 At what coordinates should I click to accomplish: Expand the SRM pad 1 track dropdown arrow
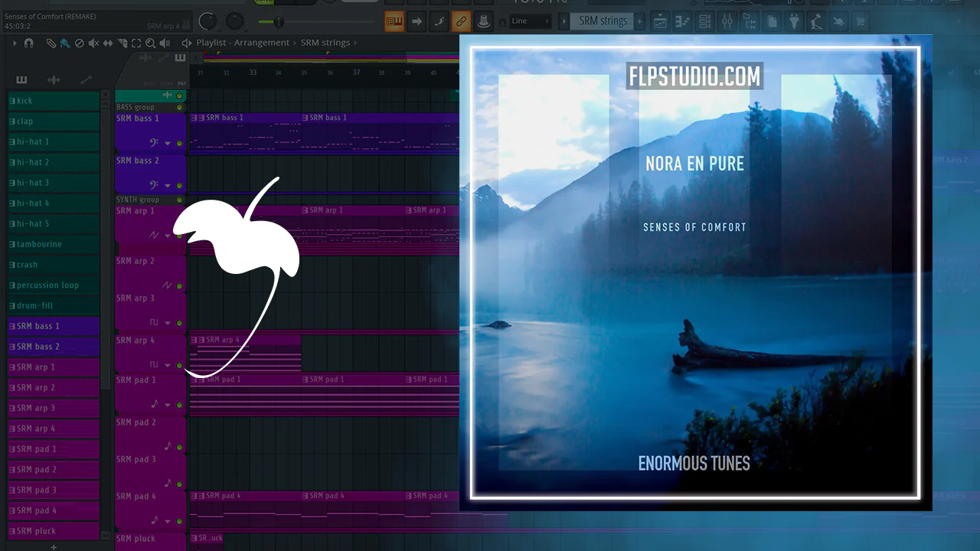click(x=168, y=405)
